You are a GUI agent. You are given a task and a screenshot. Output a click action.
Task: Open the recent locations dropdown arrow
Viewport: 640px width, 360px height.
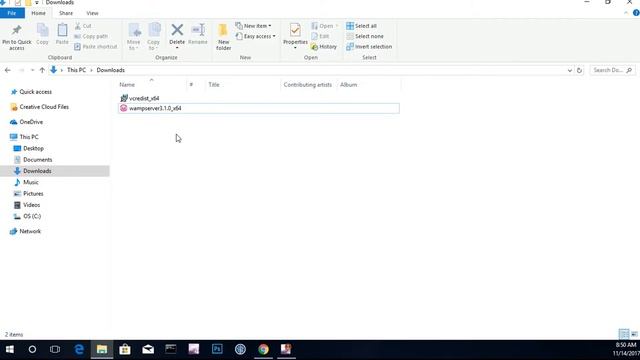(x=32, y=70)
